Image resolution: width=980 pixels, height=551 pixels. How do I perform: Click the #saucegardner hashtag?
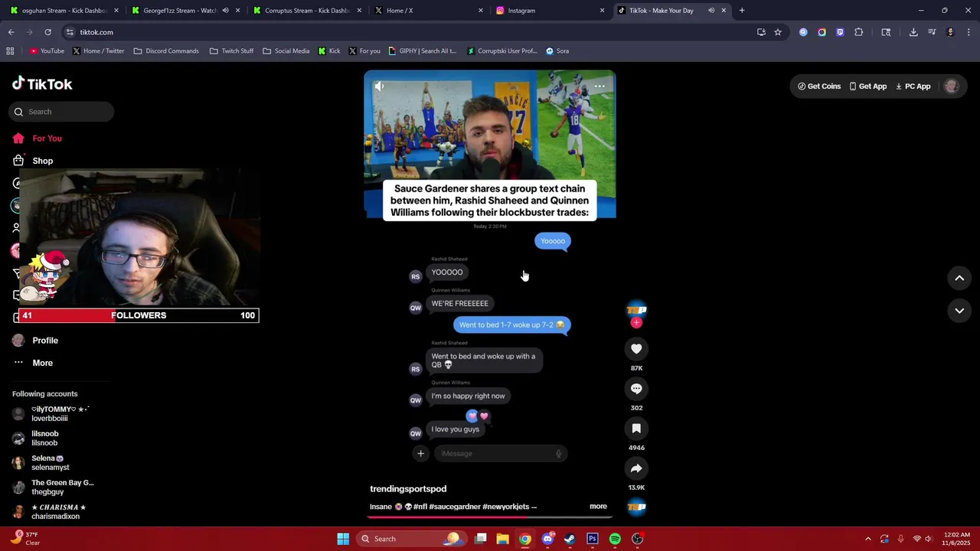tap(453, 507)
